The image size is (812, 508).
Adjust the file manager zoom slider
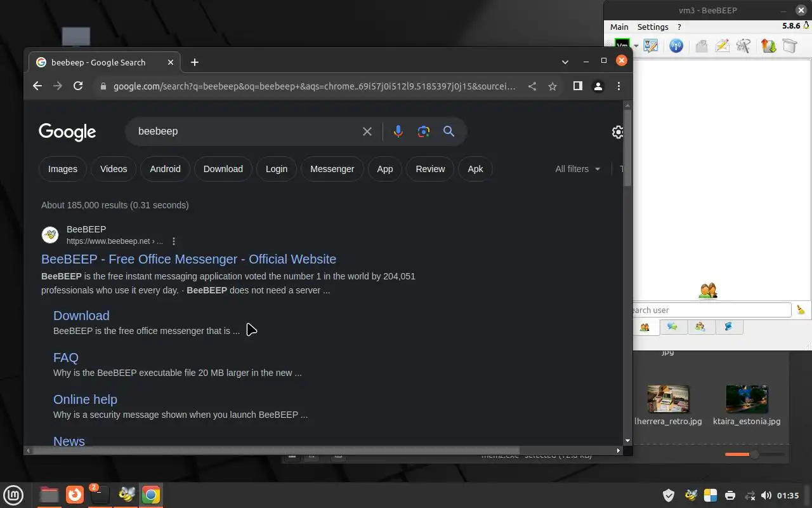coord(754,454)
